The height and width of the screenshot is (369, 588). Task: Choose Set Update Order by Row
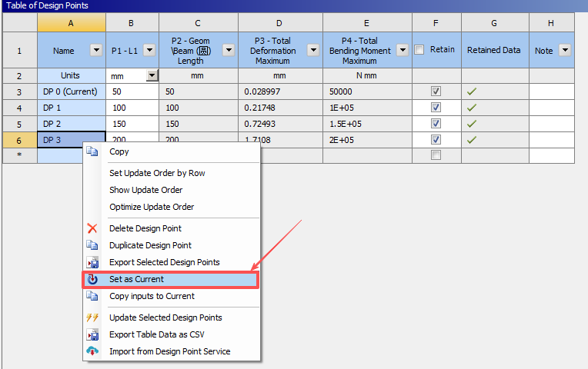172,173
